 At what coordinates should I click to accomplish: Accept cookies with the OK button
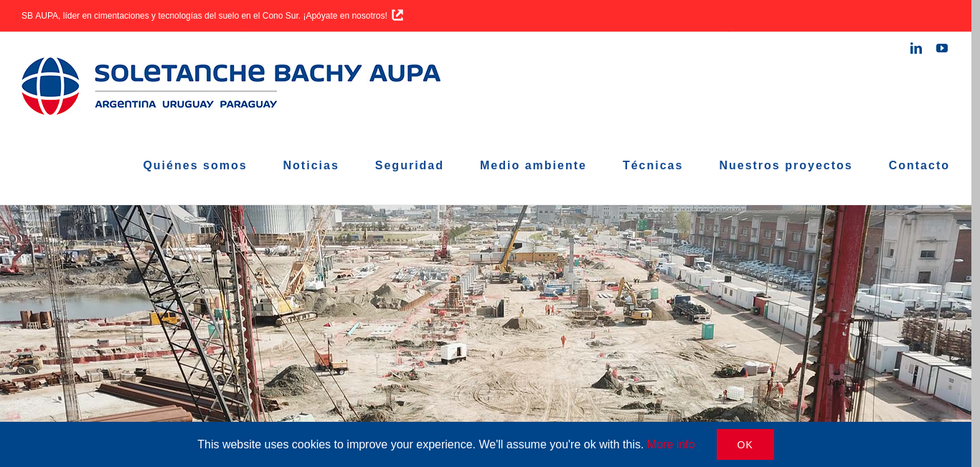pyautogui.click(x=745, y=445)
